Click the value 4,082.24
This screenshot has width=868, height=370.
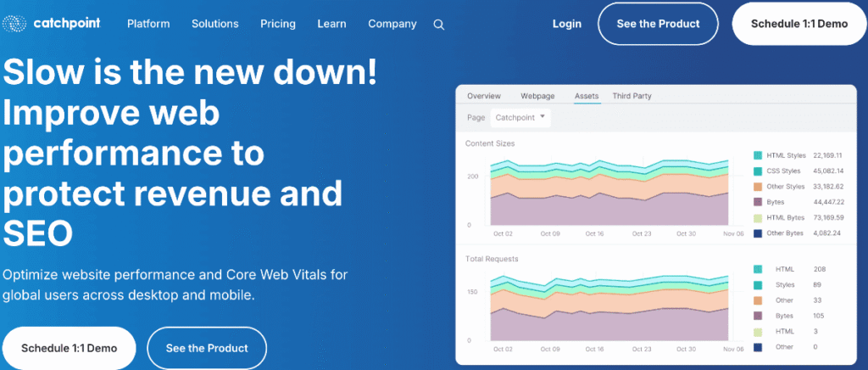click(x=826, y=233)
